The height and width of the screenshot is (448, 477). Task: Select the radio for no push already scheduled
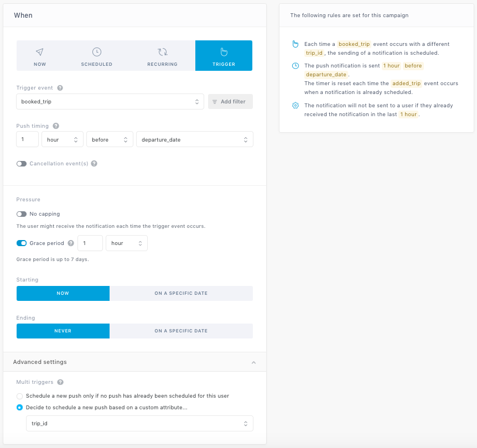click(20, 396)
